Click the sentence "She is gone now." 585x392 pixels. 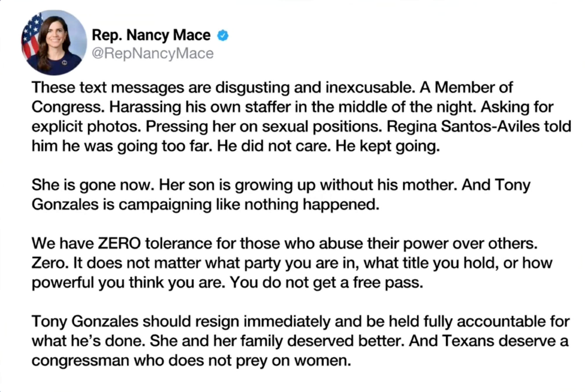tap(93, 185)
